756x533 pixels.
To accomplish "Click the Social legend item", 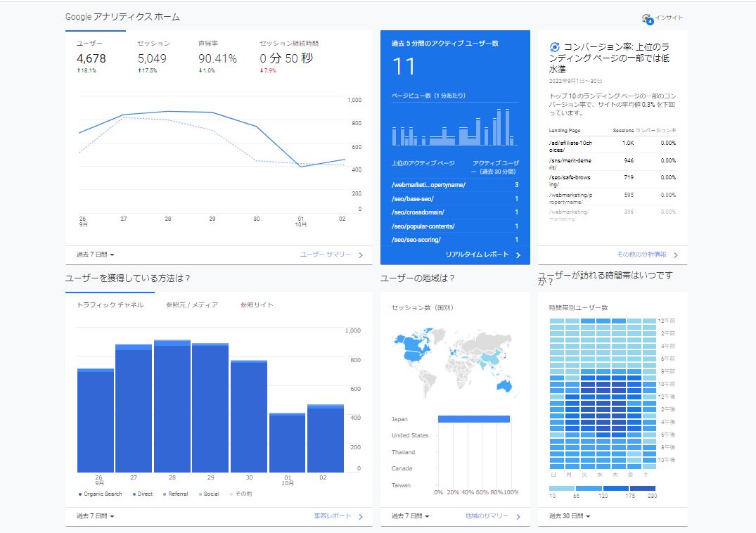I will [x=209, y=494].
